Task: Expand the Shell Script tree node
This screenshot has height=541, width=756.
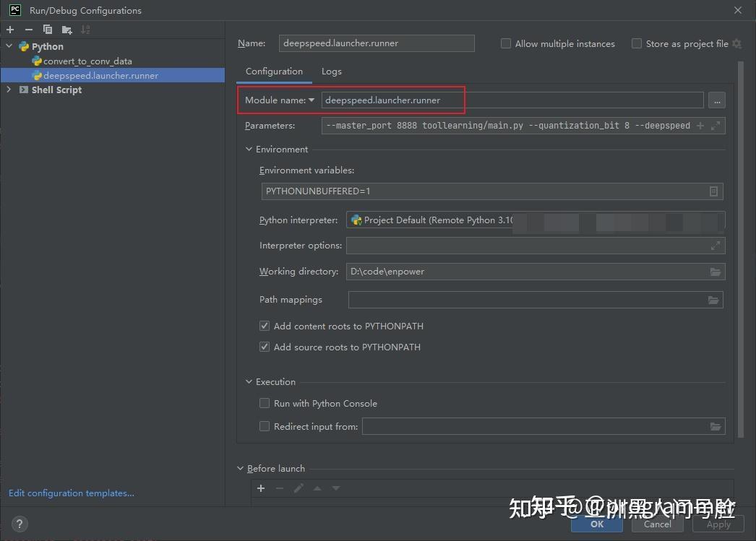Action: (9, 90)
